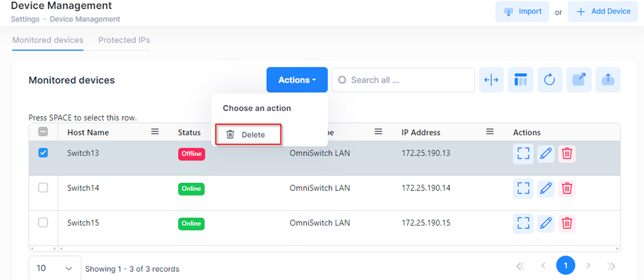Open the Host Name column menu
The width and height of the screenshot is (644, 280).
[x=155, y=132]
